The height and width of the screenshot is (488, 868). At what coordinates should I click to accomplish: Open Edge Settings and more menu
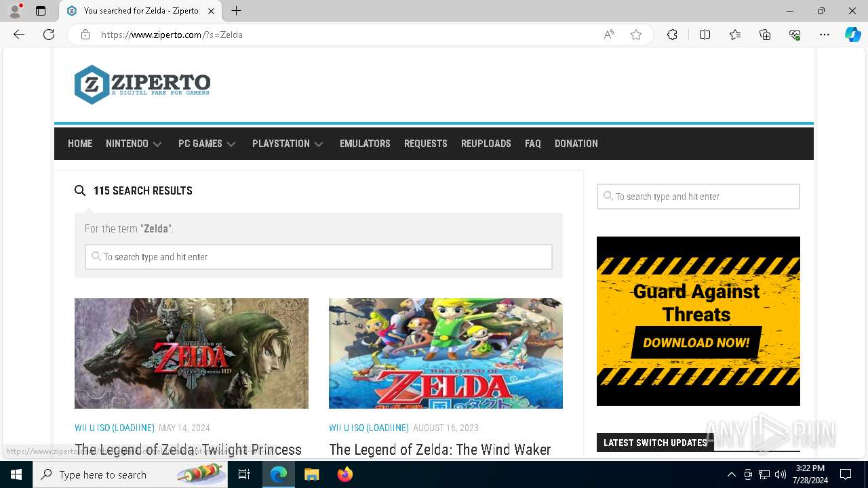coord(825,35)
